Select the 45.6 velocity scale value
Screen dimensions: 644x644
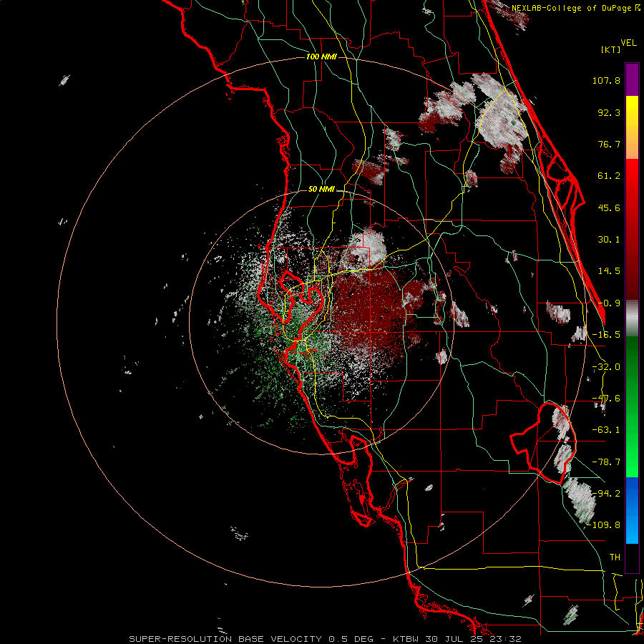(609, 208)
